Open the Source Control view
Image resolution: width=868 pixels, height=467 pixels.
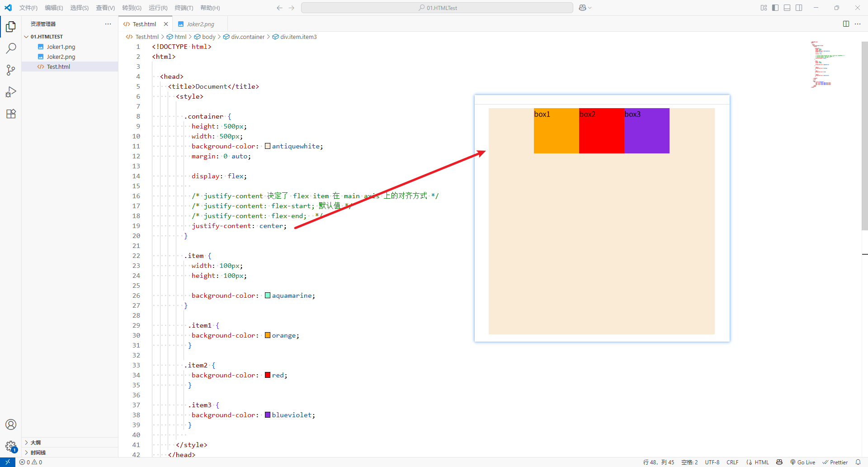click(11, 70)
